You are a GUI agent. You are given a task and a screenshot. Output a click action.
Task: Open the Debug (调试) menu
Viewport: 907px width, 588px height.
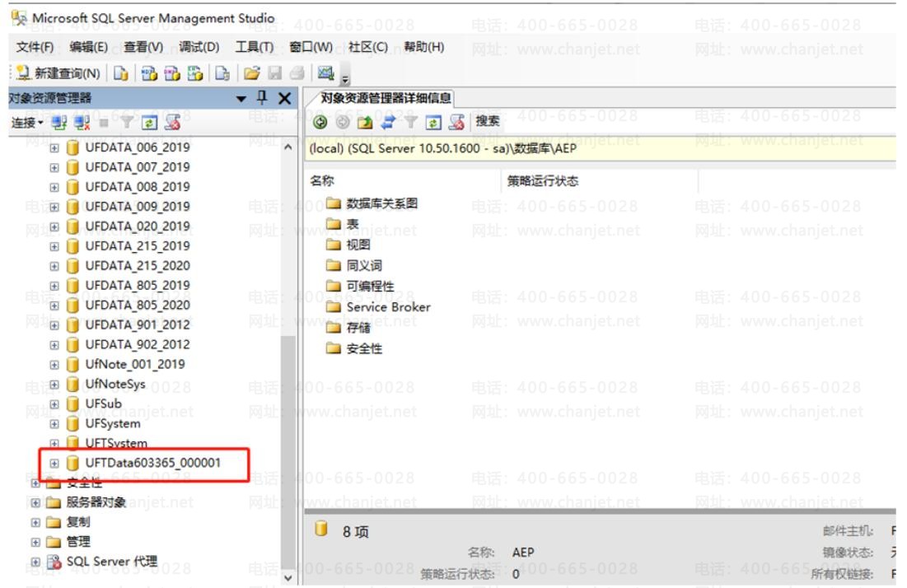coord(199,47)
